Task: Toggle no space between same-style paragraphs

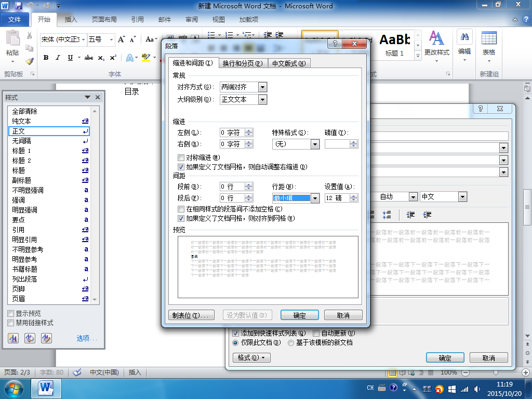Action: coord(181,209)
